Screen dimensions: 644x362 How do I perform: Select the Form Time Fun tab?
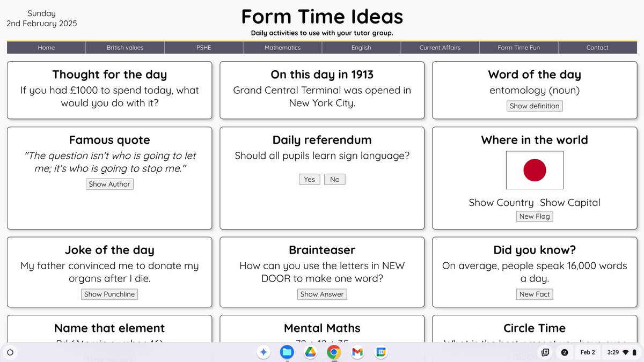518,47
